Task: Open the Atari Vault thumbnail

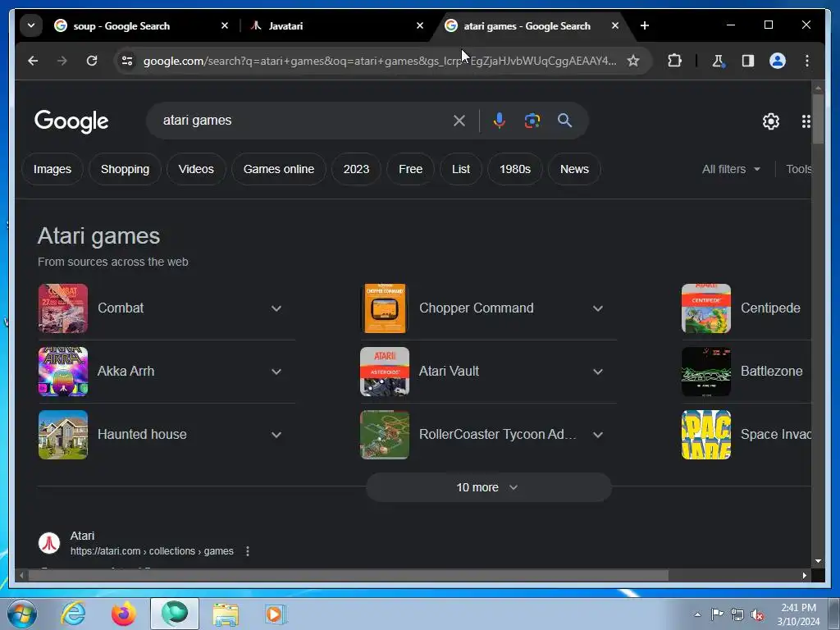Action: tap(385, 372)
